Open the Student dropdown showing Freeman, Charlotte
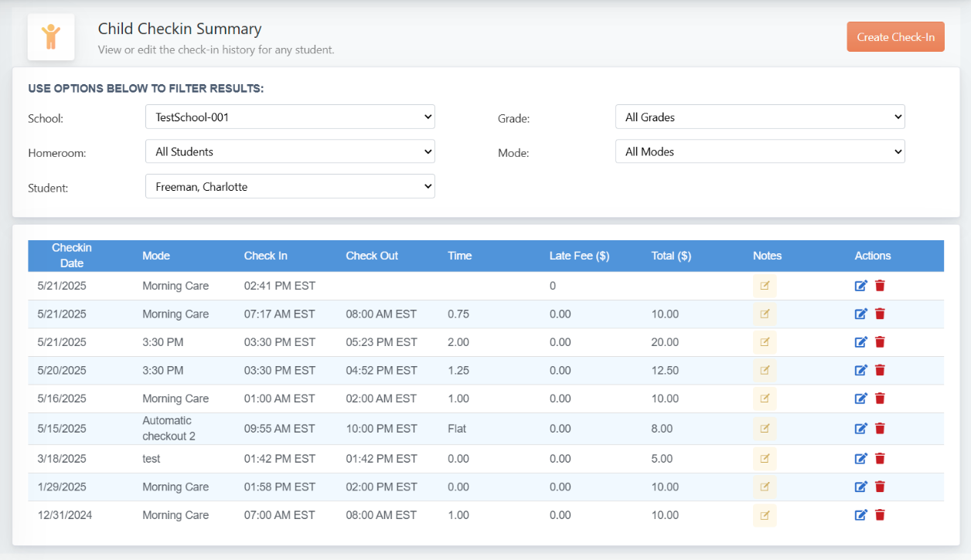 click(290, 187)
